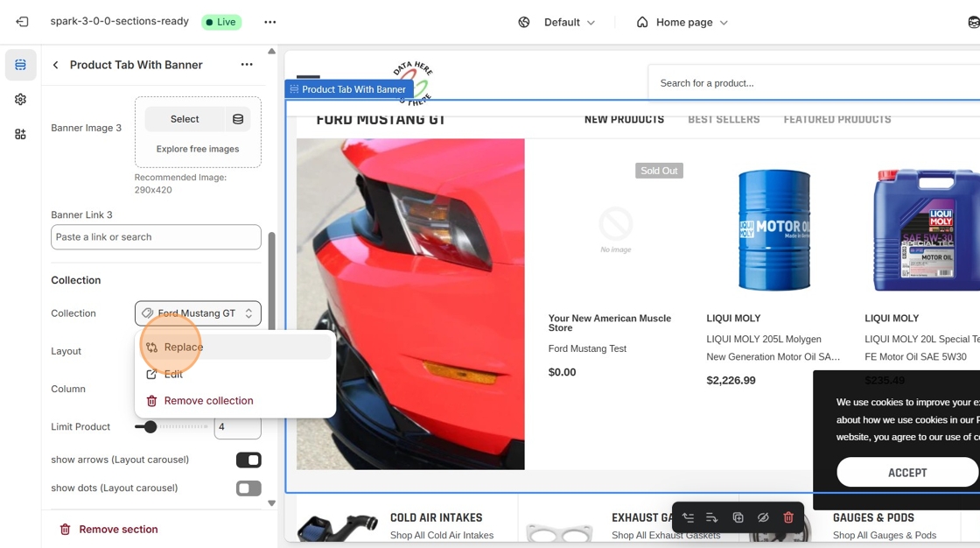Click the globe market icon
The width and height of the screenshot is (980, 548).
(524, 23)
